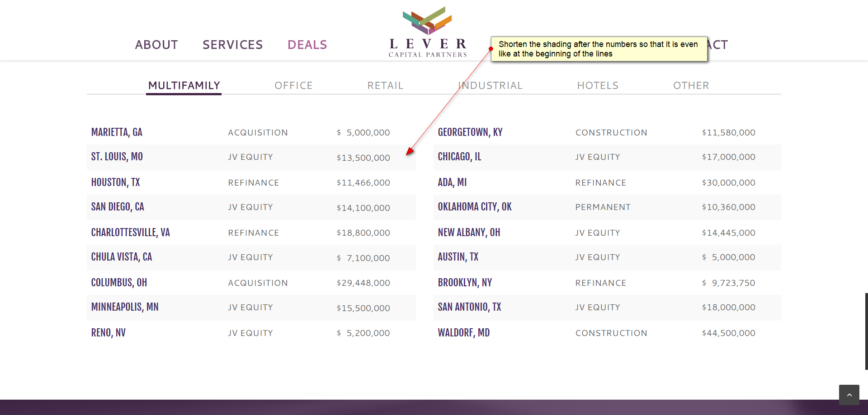Image resolution: width=868 pixels, height=415 pixels.
Task: Click the yellow annotation note
Action: pyautogui.click(x=599, y=49)
